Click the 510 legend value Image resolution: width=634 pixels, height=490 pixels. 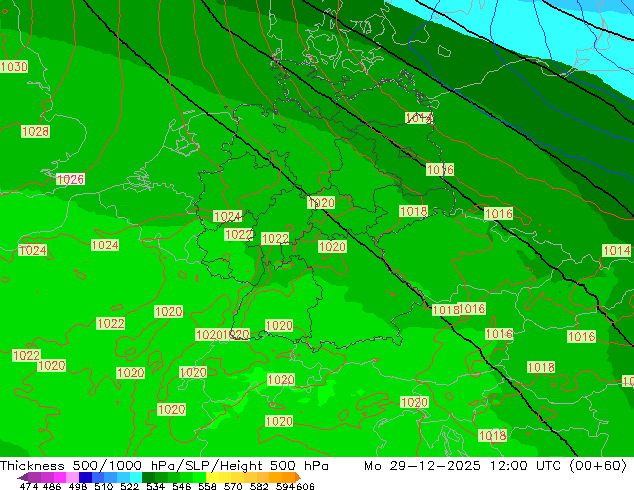point(104,486)
